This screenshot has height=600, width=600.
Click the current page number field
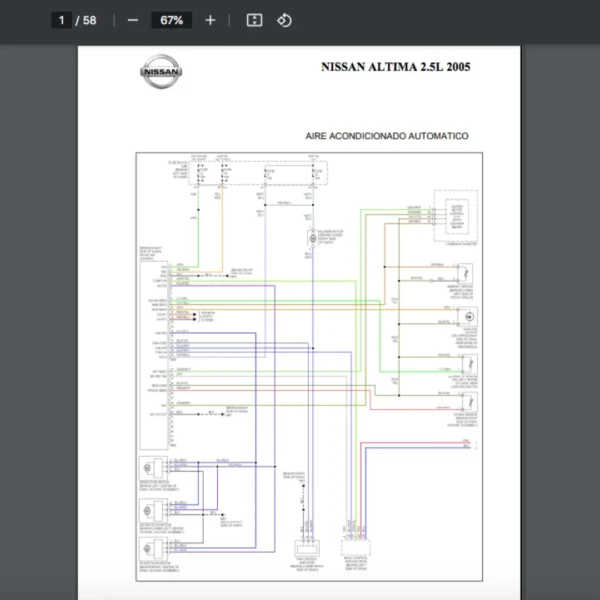tap(61, 20)
